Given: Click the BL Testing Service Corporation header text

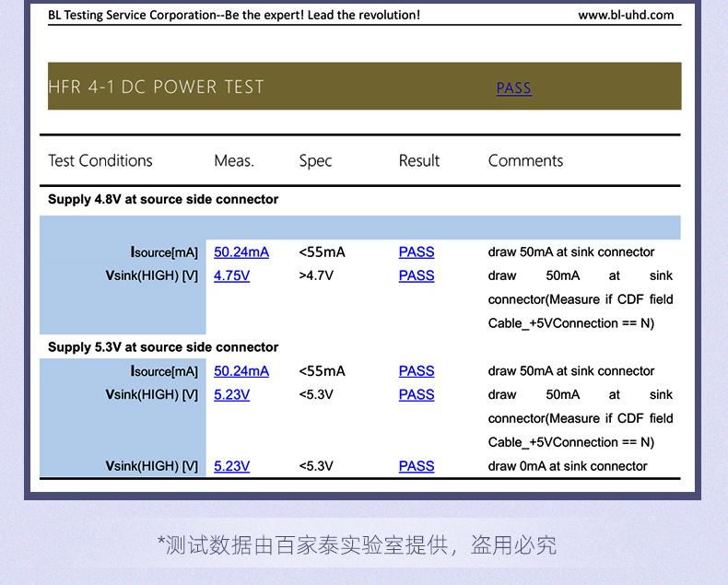Looking at the screenshot, I should tap(234, 15).
